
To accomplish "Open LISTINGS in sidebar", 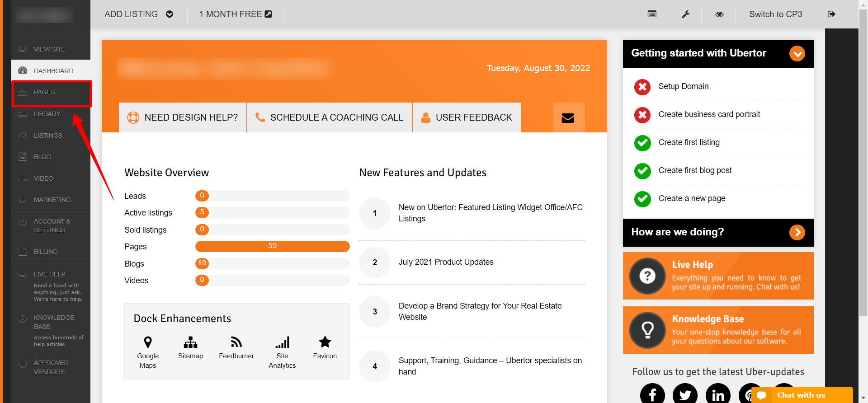I will click(x=51, y=135).
